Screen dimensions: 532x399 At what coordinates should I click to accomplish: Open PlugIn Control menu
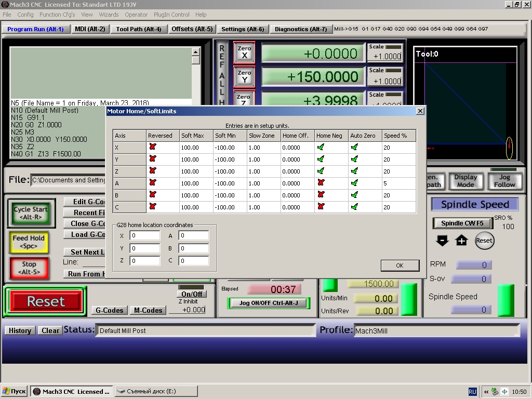[x=171, y=15]
